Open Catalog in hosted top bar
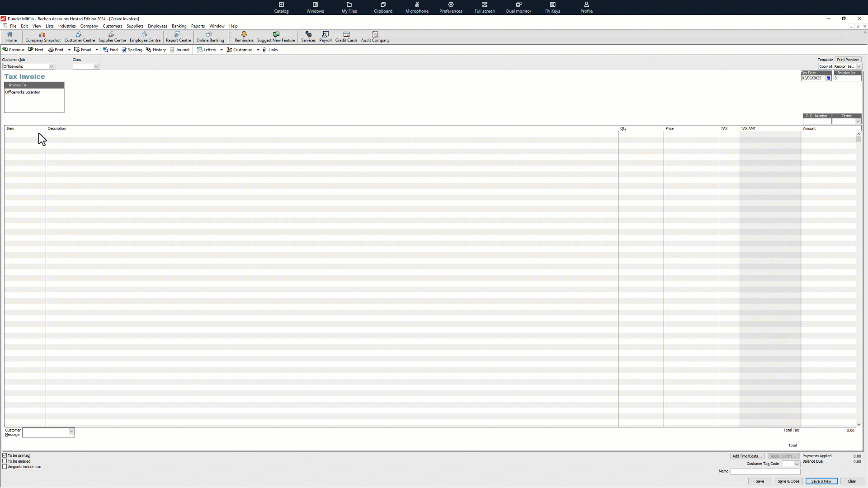 281,7
